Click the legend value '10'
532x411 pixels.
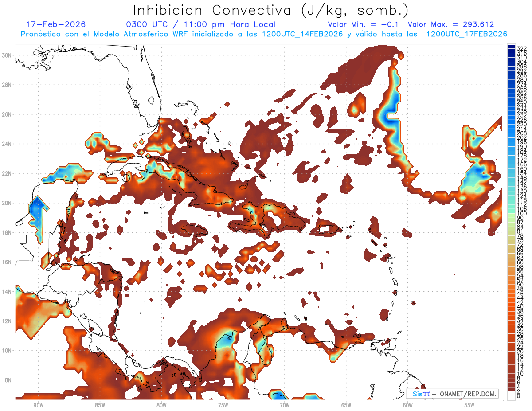(520, 374)
